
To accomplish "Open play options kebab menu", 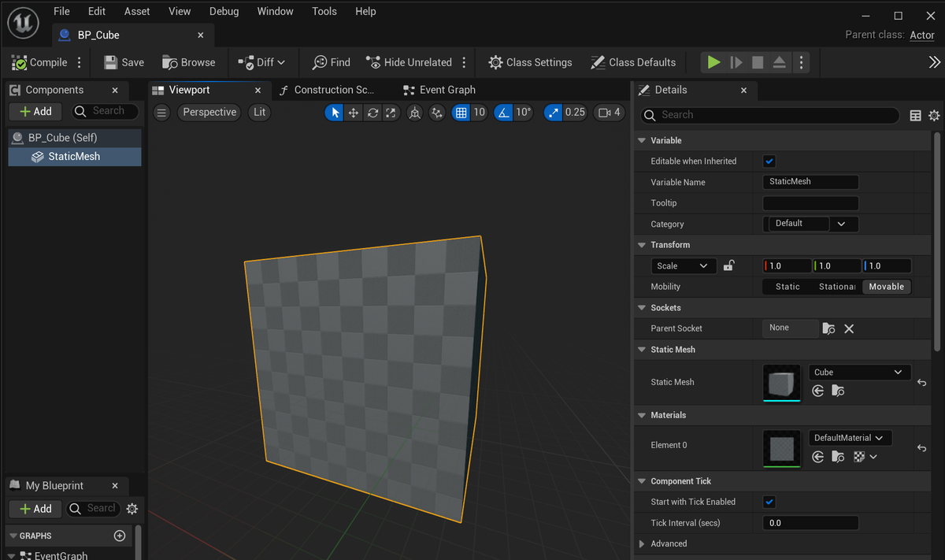I will [x=801, y=62].
